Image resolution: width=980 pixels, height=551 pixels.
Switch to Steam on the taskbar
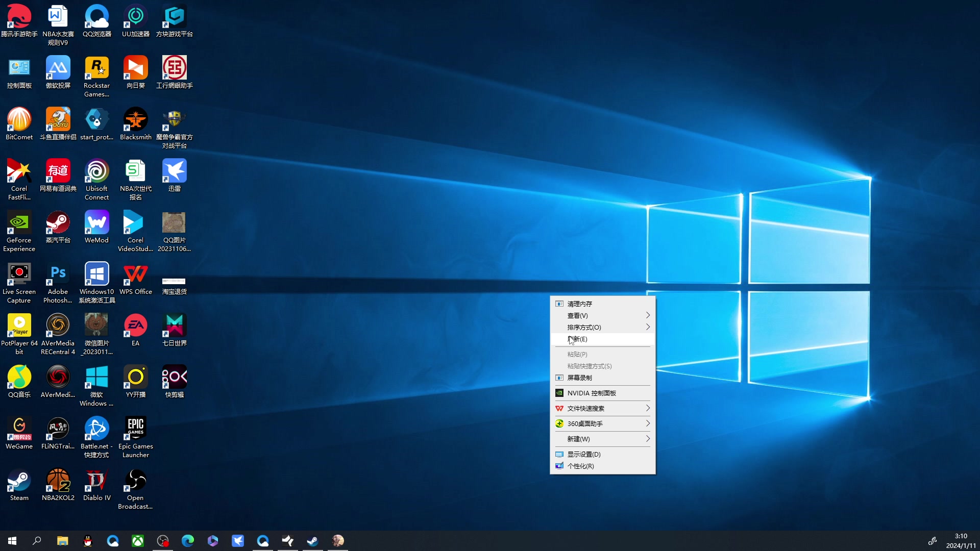313,541
